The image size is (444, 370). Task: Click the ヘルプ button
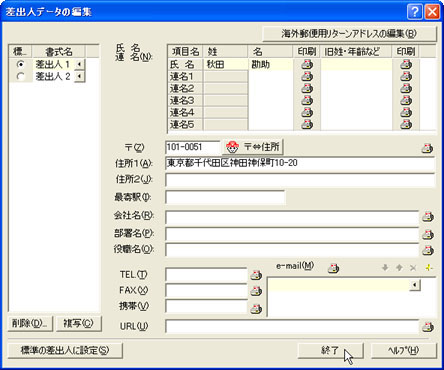tap(404, 350)
